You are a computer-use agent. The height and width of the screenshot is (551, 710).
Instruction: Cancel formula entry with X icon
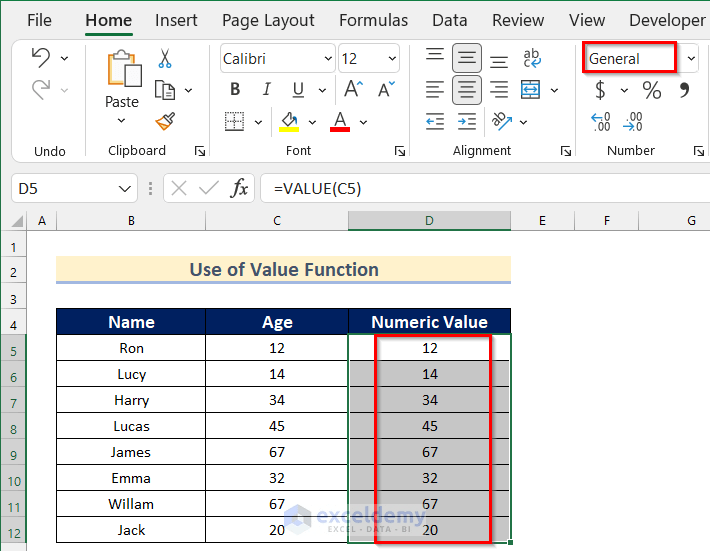pyautogui.click(x=179, y=188)
